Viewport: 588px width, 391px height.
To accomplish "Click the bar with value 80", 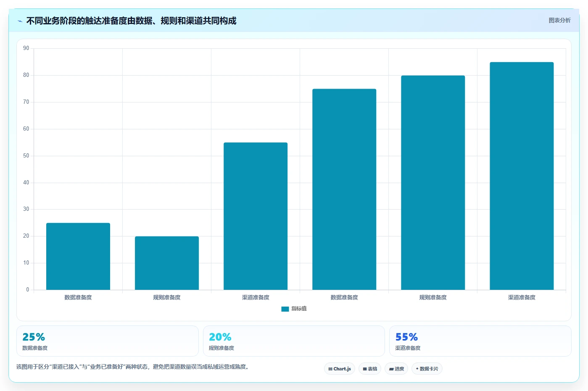I will [433, 183].
